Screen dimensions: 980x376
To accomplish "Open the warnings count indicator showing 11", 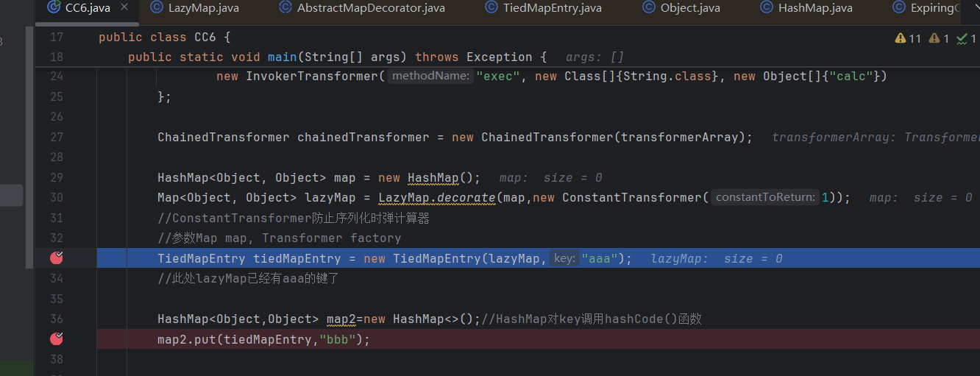I will [x=908, y=38].
